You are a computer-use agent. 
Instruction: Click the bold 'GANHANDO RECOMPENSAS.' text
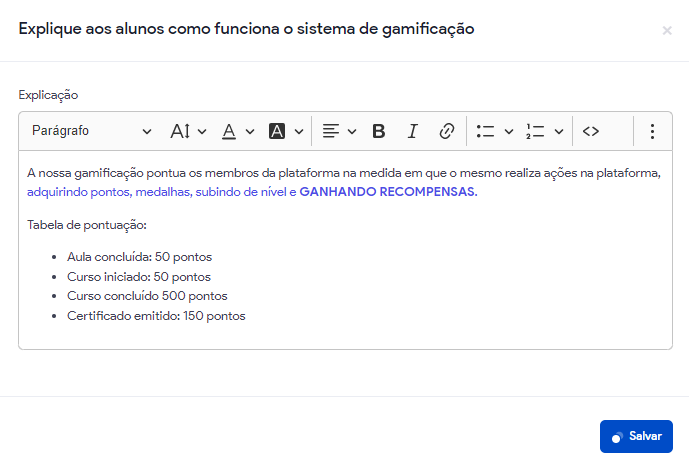click(388, 191)
